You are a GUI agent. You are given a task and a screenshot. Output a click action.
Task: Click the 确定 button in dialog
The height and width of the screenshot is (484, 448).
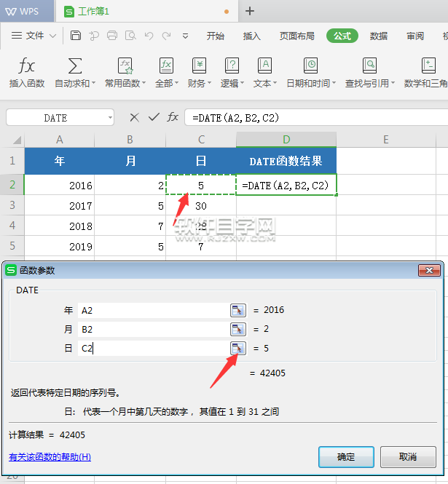tap(346, 457)
